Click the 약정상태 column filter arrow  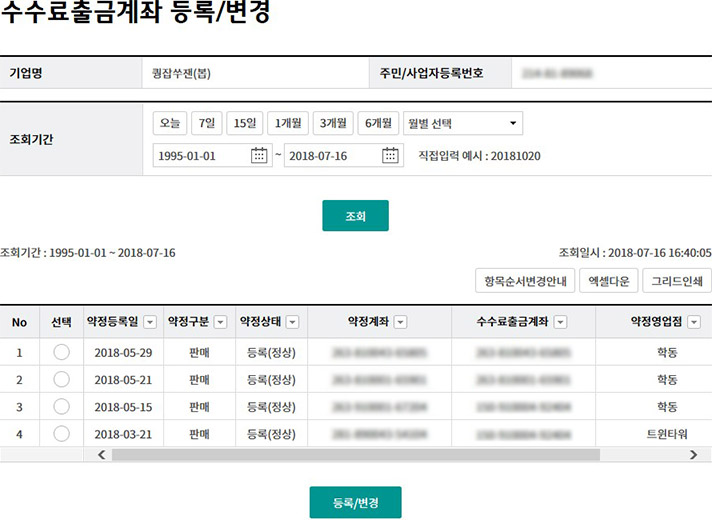tap(293, 322)
